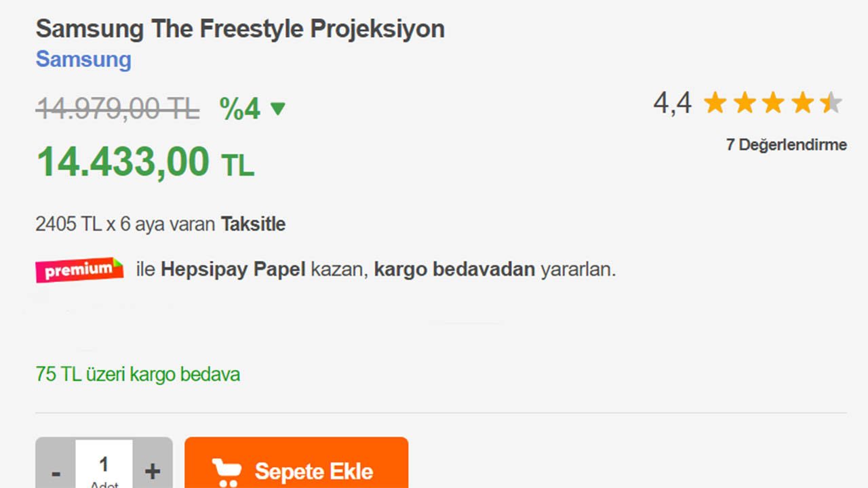Focus the quantity (Adet) input field
The height and width of the screenshot is (488, 868).
tap(104, 466)
